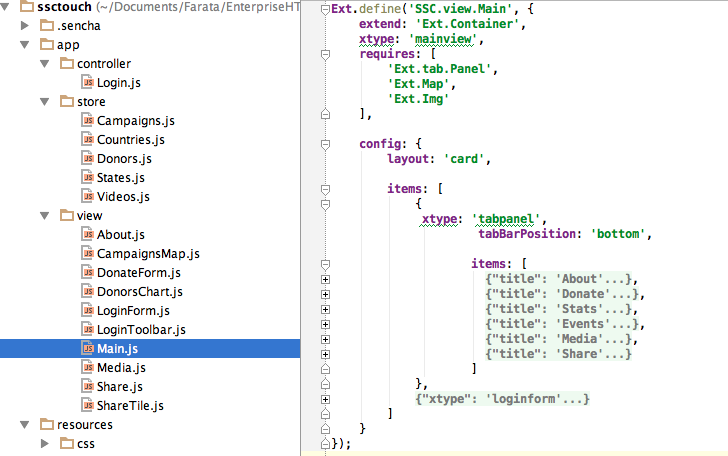
Task: Click the DonorsChart.js file icon
Action: point(88,292)
